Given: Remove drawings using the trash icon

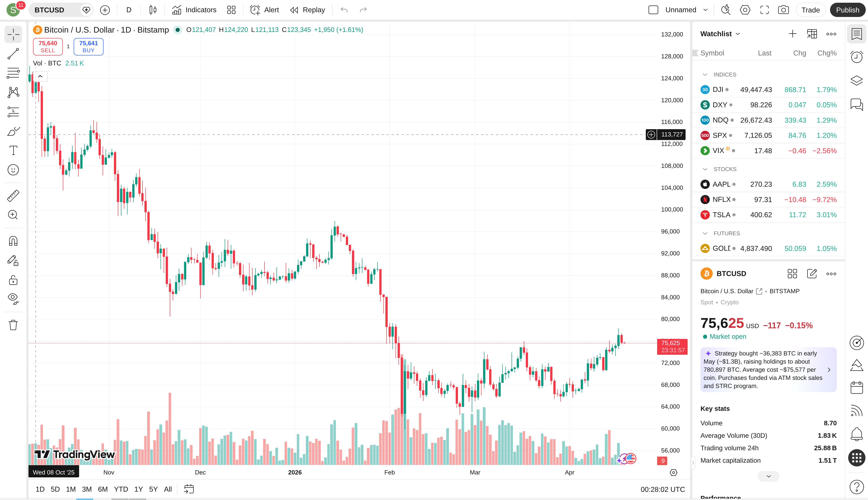Looking at the screenshot, I should [13, 325].
